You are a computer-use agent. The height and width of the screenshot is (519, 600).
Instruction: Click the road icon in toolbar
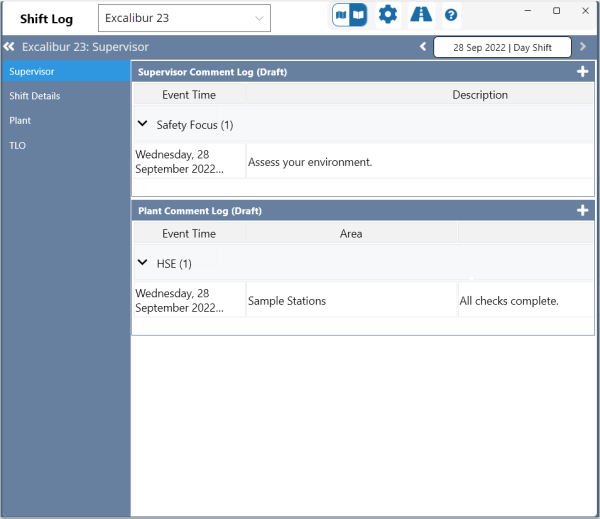pyautogui.click(x=421, y=15)
